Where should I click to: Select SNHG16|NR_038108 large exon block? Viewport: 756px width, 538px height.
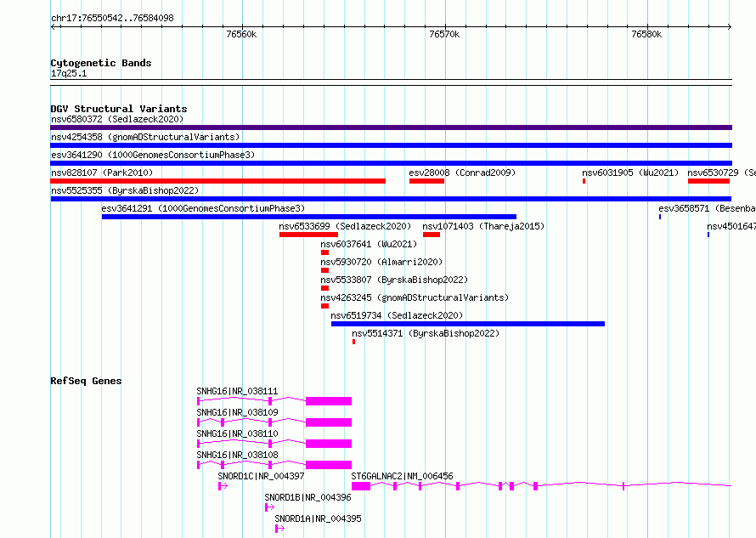coord(329,465)
